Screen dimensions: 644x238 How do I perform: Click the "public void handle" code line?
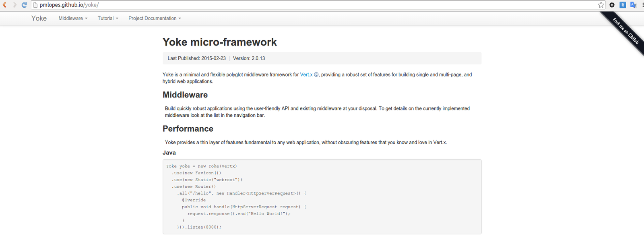click(244, 207)
